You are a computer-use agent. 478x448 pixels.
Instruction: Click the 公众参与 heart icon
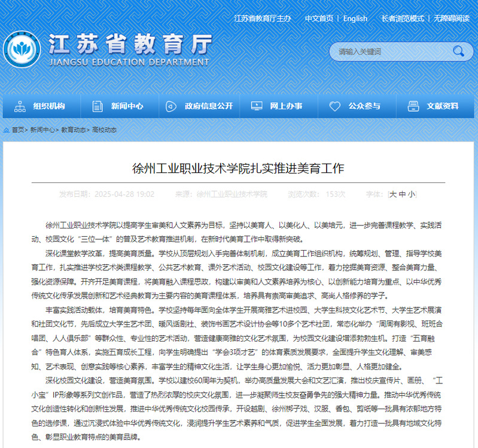[335, 106]
